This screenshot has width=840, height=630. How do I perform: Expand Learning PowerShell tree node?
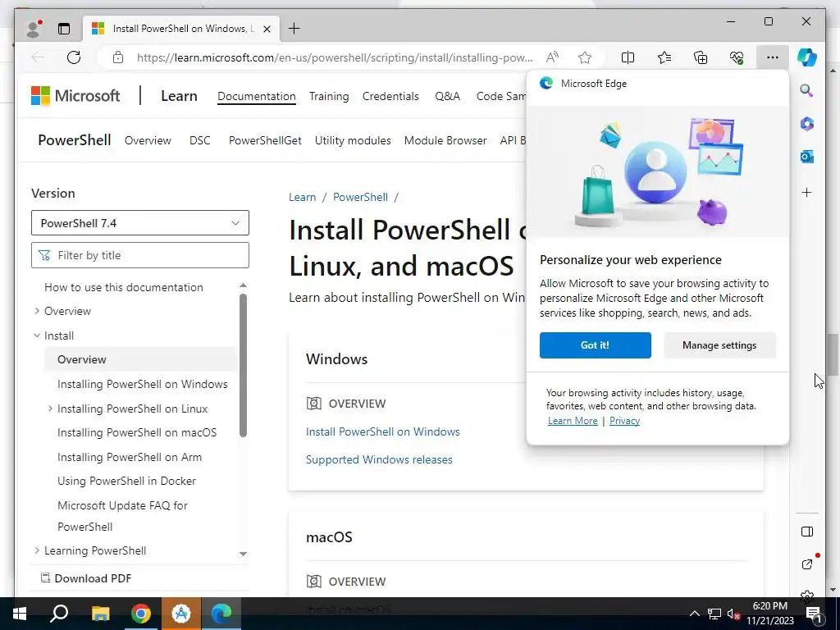pos(37,550)
